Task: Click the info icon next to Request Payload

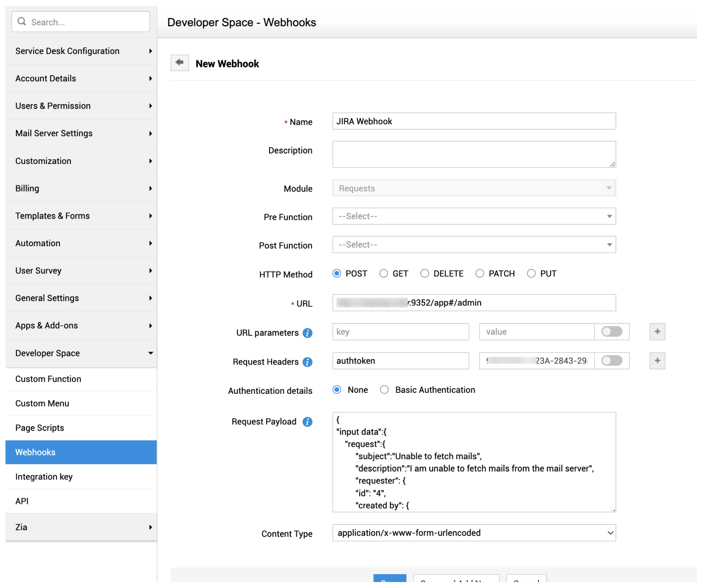Action: pos(307,422)
